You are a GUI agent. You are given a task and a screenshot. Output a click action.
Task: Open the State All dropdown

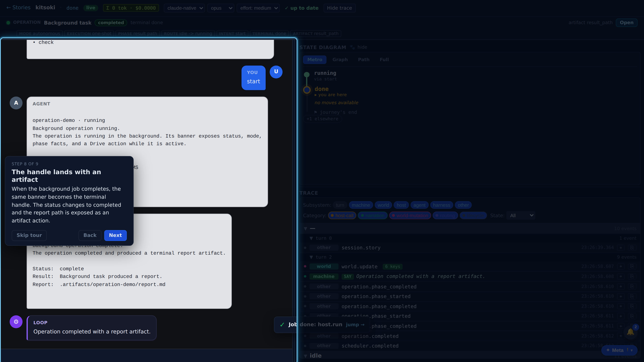(521, 215)
